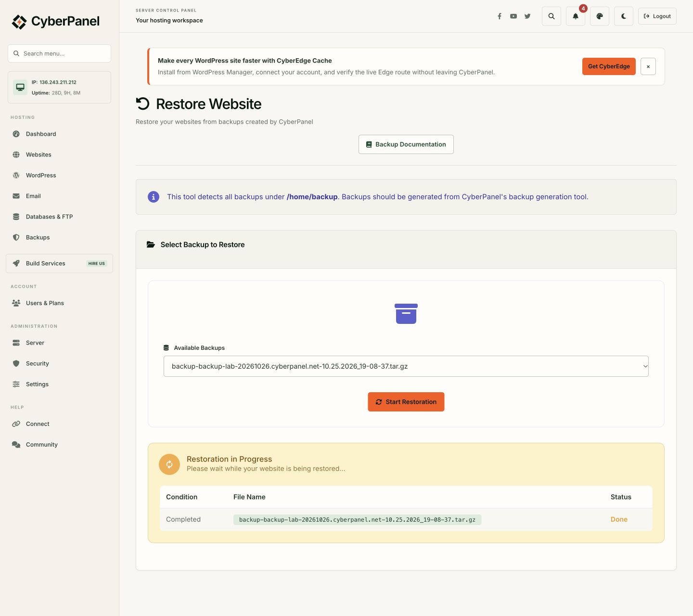The width and height of the screenshot is (693, 616).
Task: Click the Done status text
Action: [x=619, y=519]
